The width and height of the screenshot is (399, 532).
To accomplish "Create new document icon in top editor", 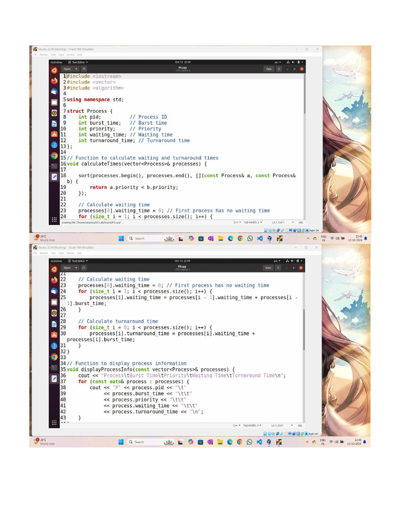I will 84,69.
